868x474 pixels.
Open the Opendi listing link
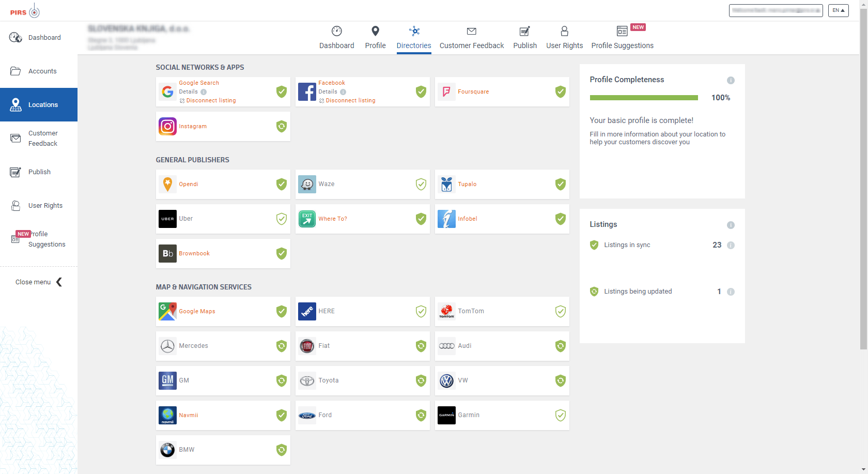(x=189, y=184)
